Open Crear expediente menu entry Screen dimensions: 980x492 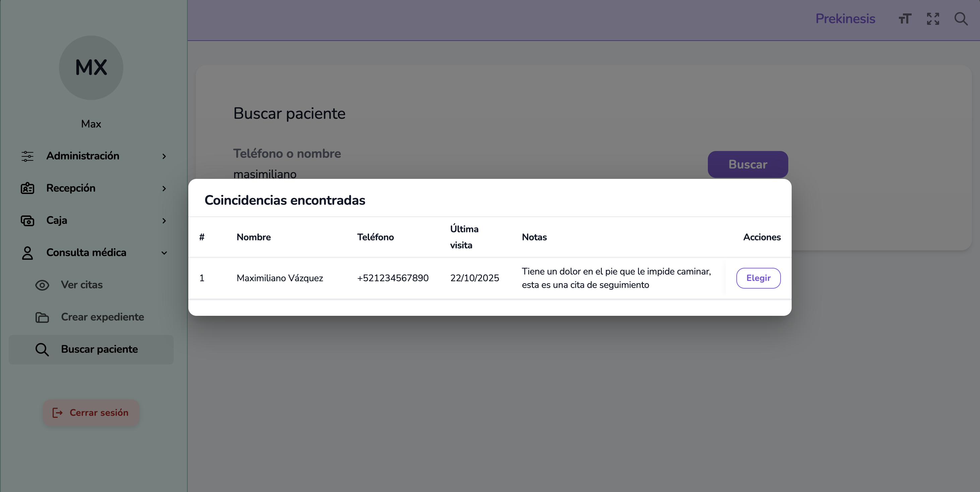coord(102,317)
